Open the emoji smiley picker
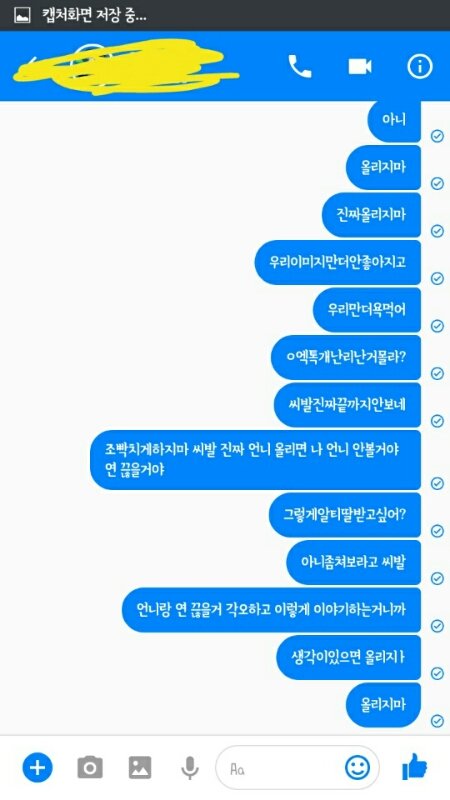 coord(357,767)
